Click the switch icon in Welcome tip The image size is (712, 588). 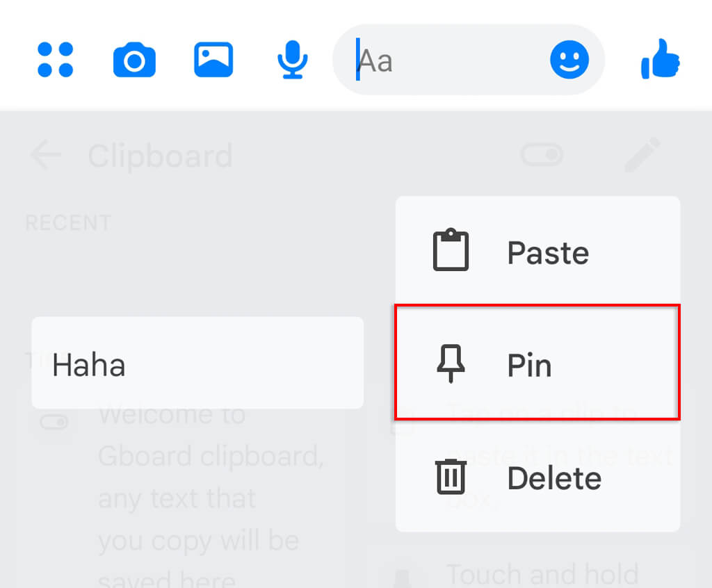point(54,423)
